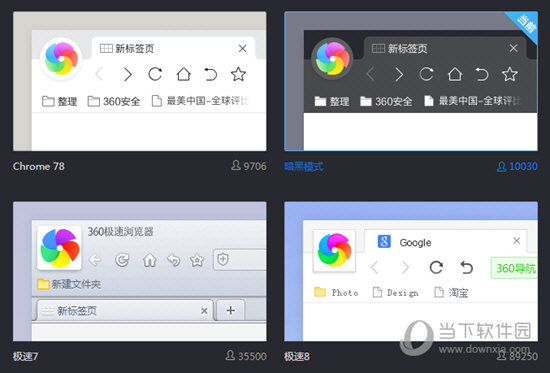Close the Google tab in 极速8 preview

pos(516,241)
